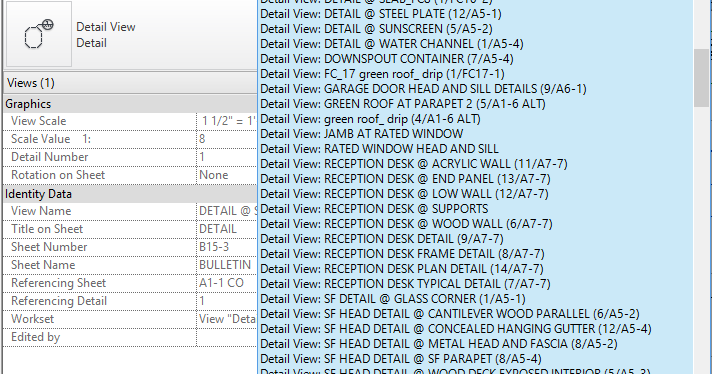Click the Detail View type thumbnail icon
712x374 pixels.
tap(39, 34)
